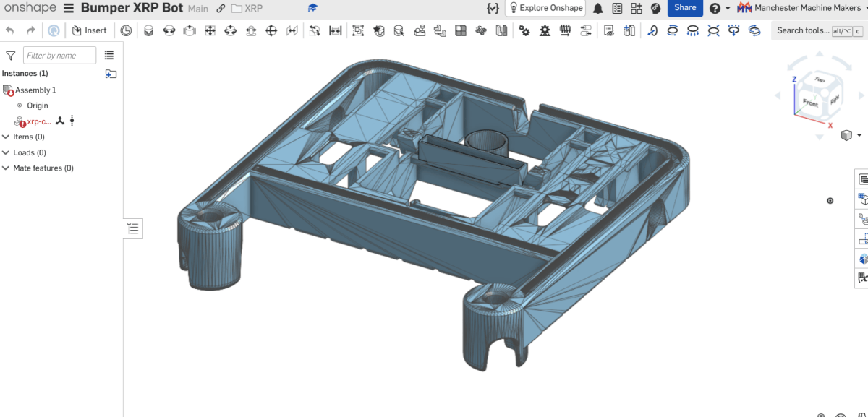868x417 pixels.
Task: Select the Cylindrical mate tool
Action: click(231, 30)
